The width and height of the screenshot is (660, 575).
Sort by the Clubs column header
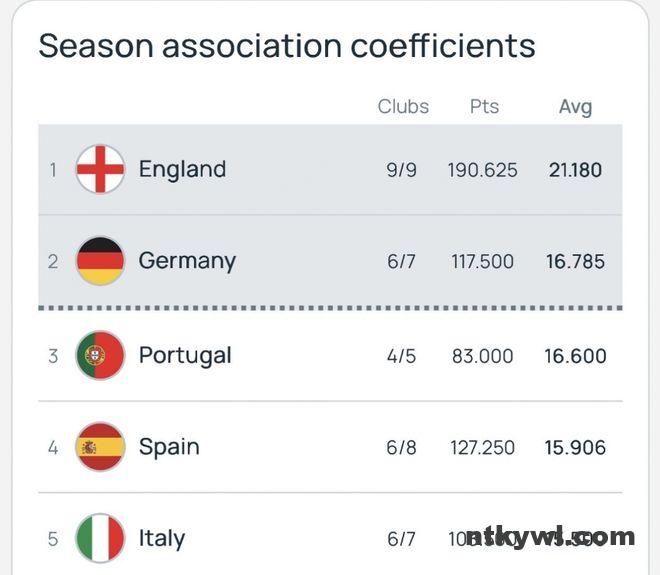click(403, 106)
